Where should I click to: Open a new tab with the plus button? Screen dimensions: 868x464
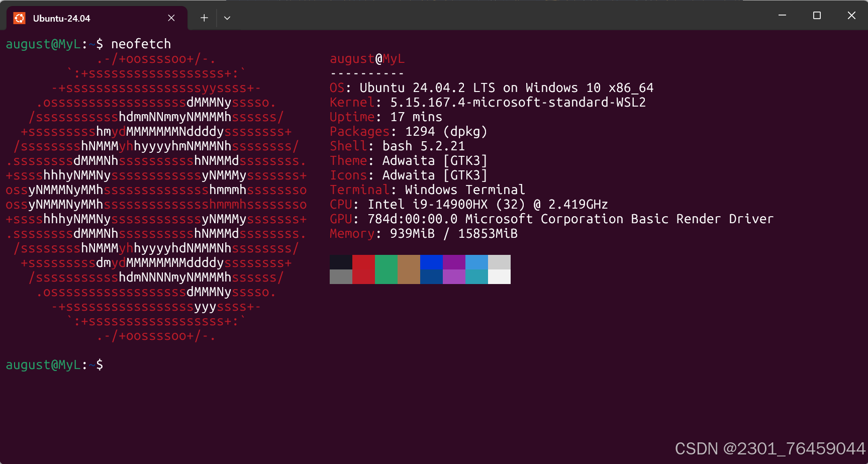[x=204, y=17]
